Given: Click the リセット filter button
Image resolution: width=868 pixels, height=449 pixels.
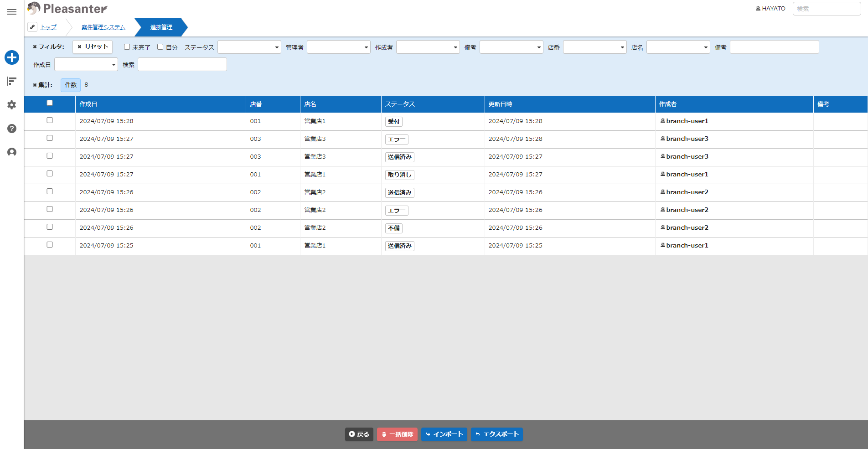Looking at the screenshot, I should pos(93,47).
